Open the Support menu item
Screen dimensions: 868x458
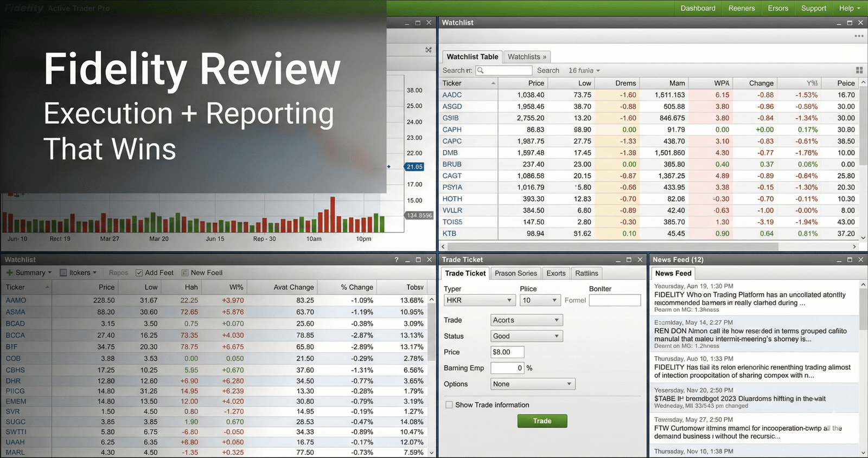813,8
